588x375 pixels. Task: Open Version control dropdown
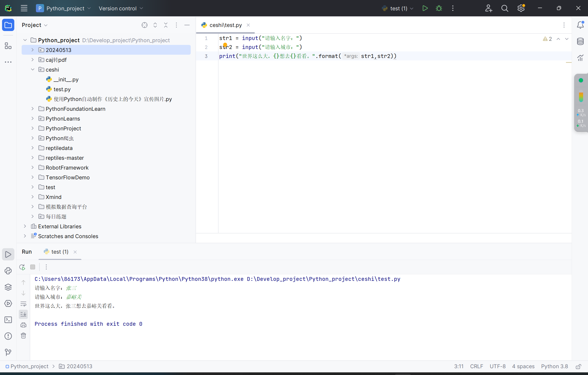(x=121, y=8)
